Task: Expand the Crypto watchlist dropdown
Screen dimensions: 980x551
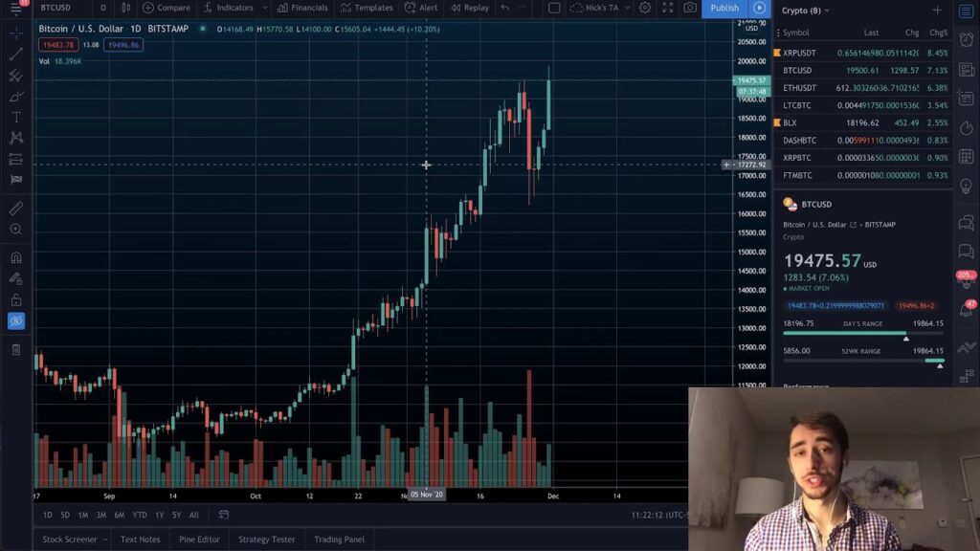Action: coord(827,11)
